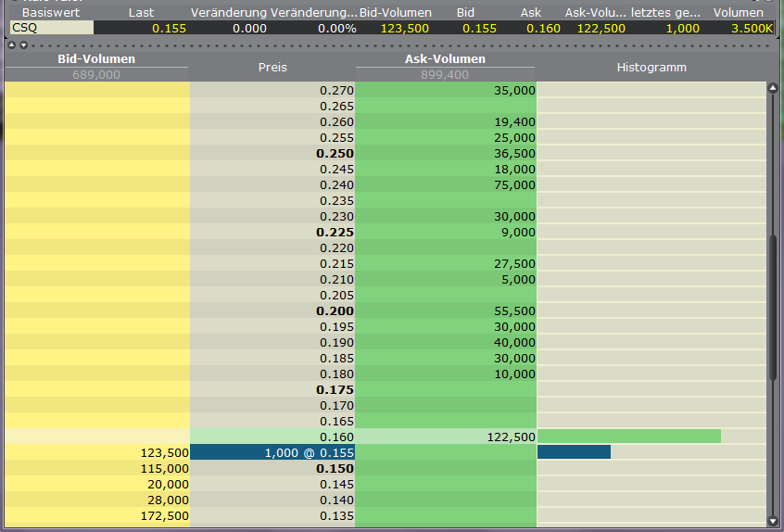The width and height of the screenshot is (784, 532).
Task: Click the ask volume 122,500 cell
Action: (x=445, y=437)
